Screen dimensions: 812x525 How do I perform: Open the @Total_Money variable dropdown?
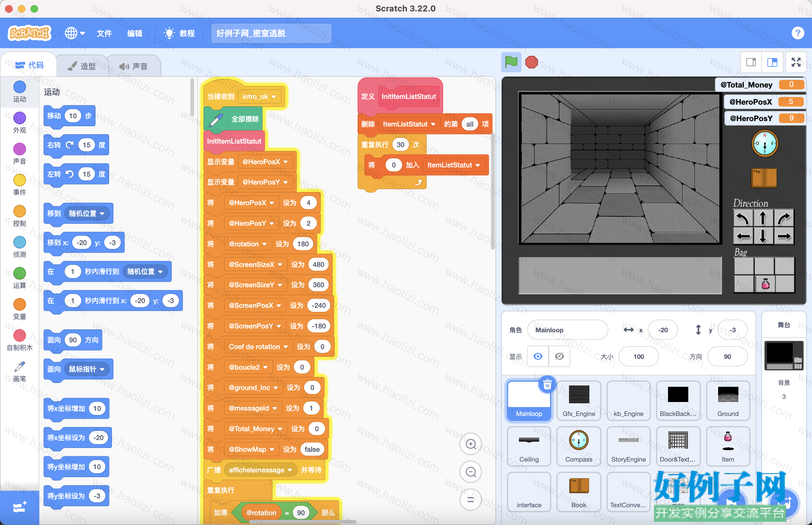click(255, 429)
